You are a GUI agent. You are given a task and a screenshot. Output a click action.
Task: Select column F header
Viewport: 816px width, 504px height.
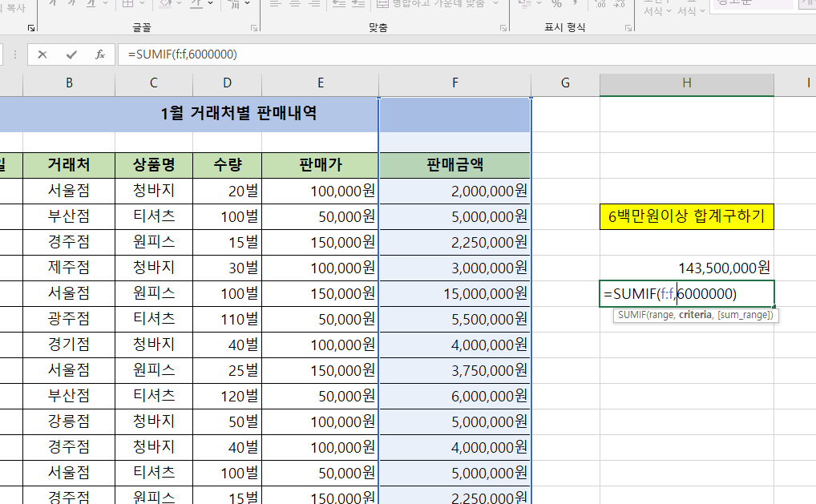click(454, 83)
